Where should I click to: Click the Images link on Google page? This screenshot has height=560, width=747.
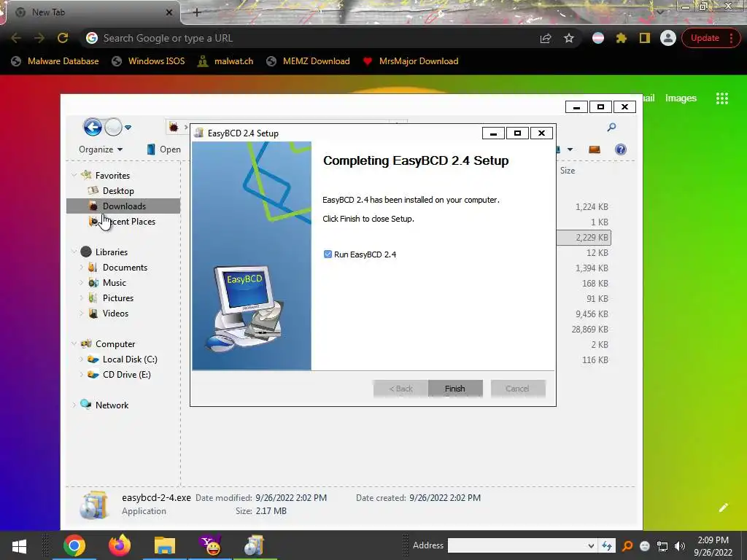point(681,98)
